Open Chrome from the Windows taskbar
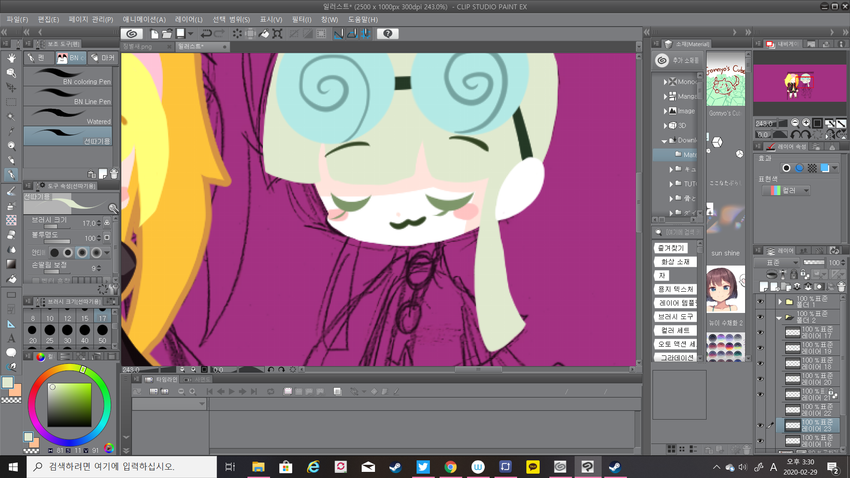This screenshot has width=850, height=478. pyautogui.click(x=450, y=467)
